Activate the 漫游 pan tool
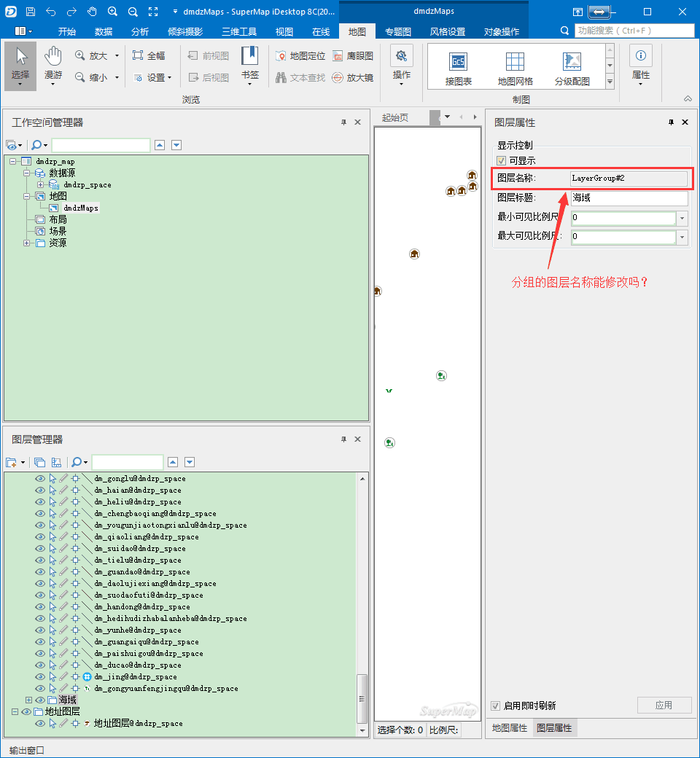This screenshot has height=758, width=700. click(x=53, y=66)
